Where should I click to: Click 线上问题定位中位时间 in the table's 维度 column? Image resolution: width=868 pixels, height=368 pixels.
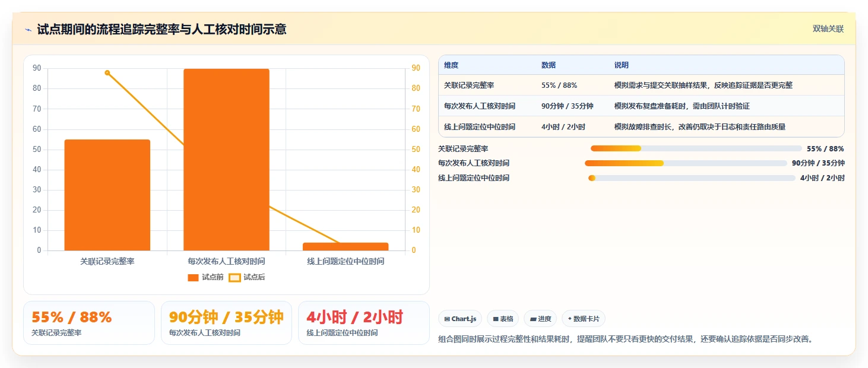(480, 127)
